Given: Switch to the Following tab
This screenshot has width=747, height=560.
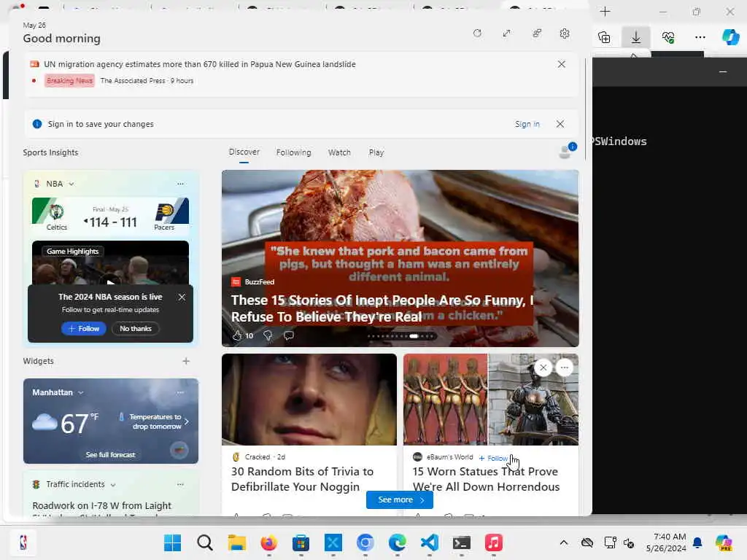Looking at the screenshot, I should (293, 152).
